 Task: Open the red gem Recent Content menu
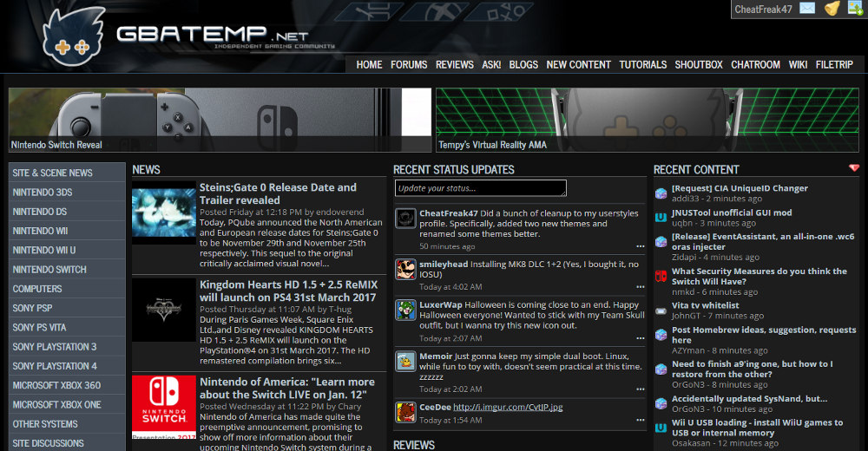(x=854, y=167)
